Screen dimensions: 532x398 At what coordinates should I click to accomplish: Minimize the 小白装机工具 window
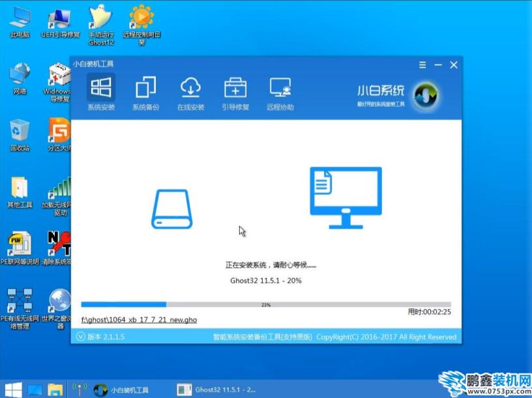(438, 64)
